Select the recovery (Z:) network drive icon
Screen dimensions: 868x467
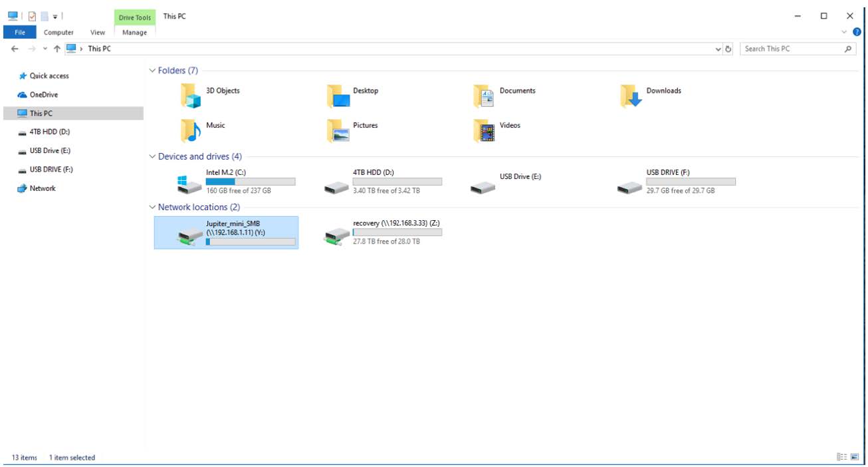(x=336, y=235)
